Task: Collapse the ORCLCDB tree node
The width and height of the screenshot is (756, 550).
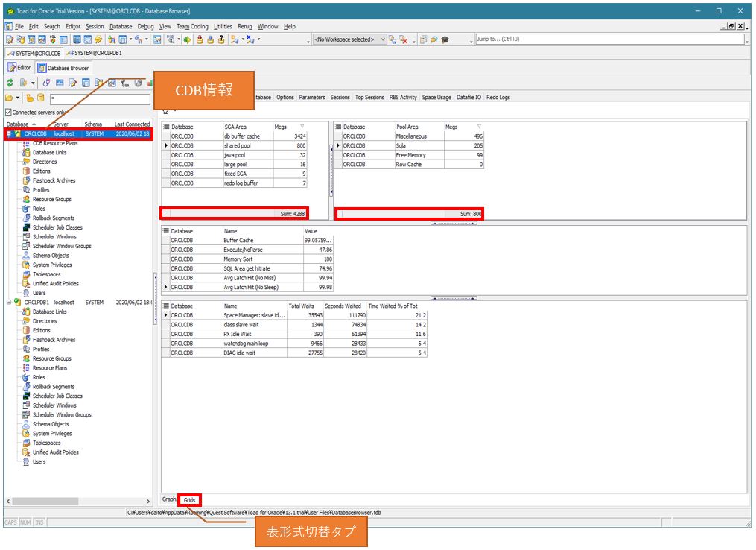Action: [x=9, y=133]
